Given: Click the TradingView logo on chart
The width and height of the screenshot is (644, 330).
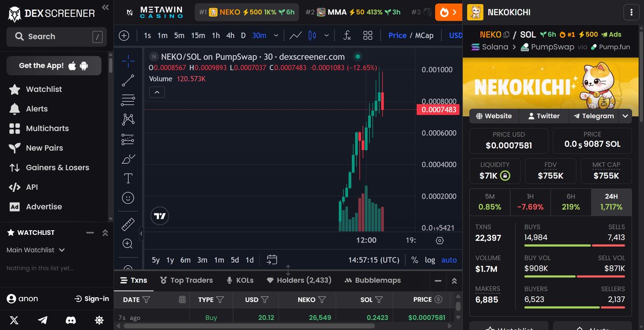Looking at the screenshot, I should (160, 216).
